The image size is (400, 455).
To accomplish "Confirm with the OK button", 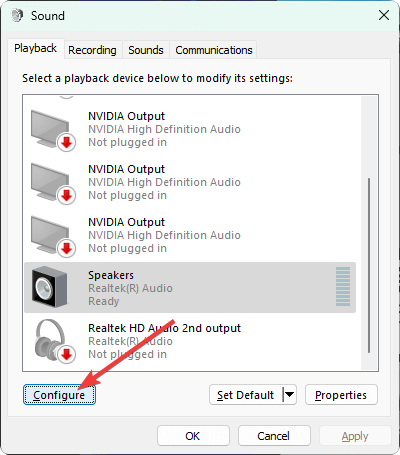I will tap(193, 436).
